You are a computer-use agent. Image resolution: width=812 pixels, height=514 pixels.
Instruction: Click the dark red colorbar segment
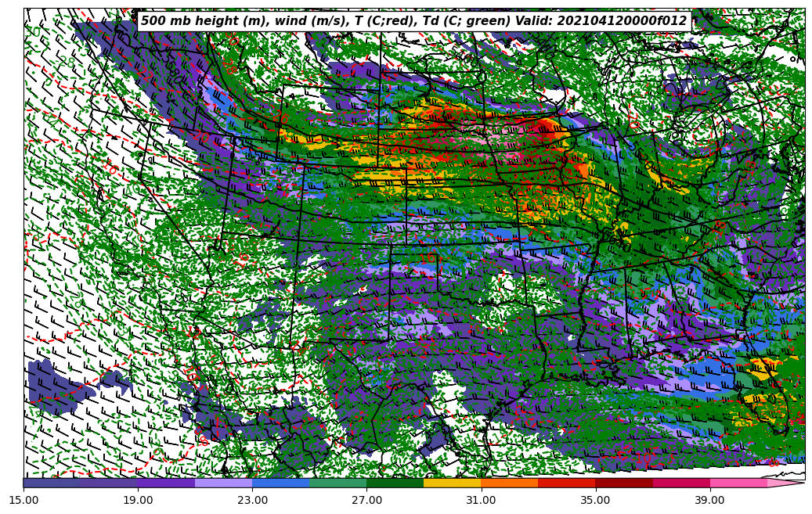pos(624,483)
